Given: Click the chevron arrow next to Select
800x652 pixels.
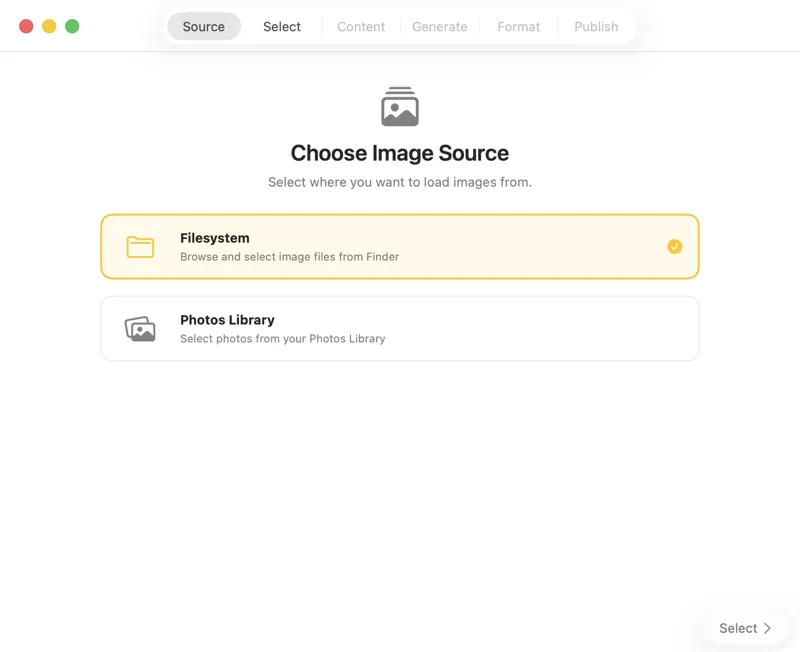Looking at the screenshot, I should pyautogui.click(x=767, y=629).
